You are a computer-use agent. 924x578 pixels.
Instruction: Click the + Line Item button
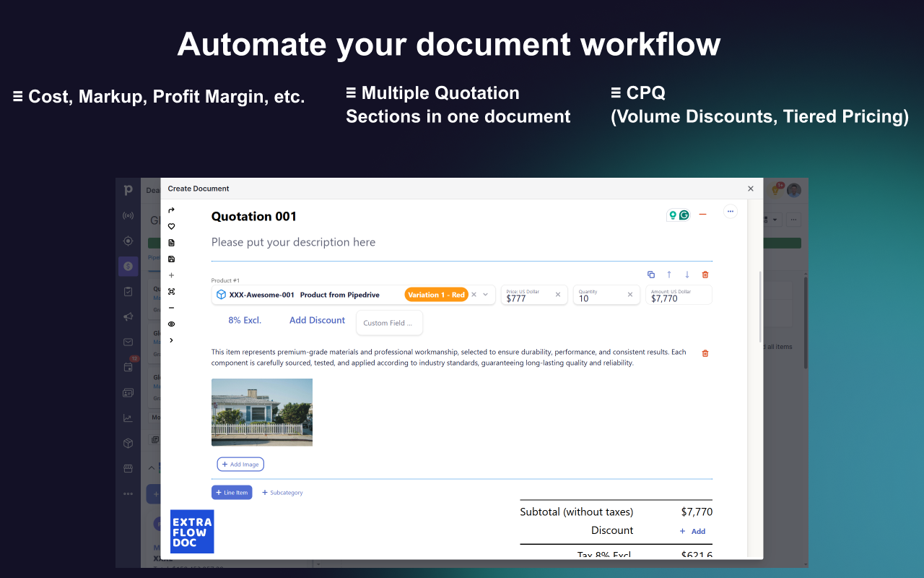pyautogui.click(x=232, y=493)
